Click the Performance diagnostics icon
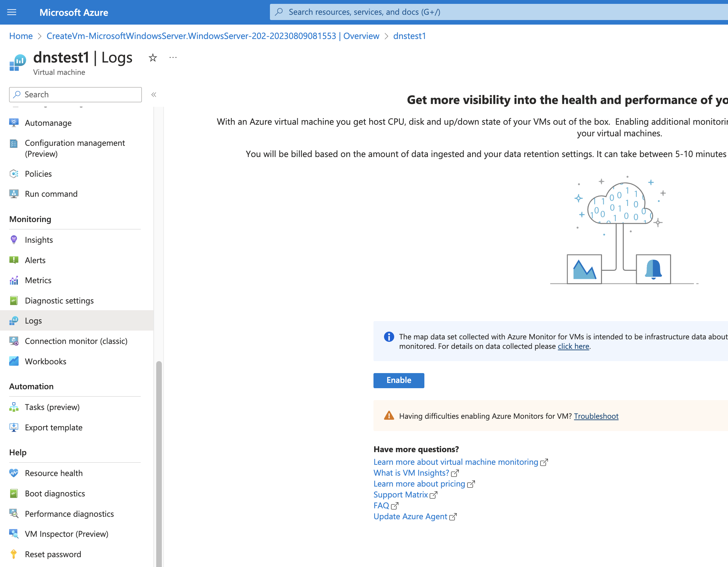This screenshot has width=728, height=567. pos(14,514)
